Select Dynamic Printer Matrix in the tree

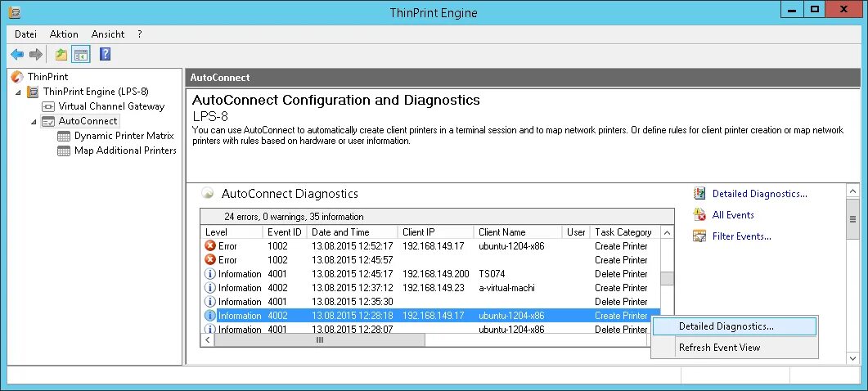tap(124, 136)
